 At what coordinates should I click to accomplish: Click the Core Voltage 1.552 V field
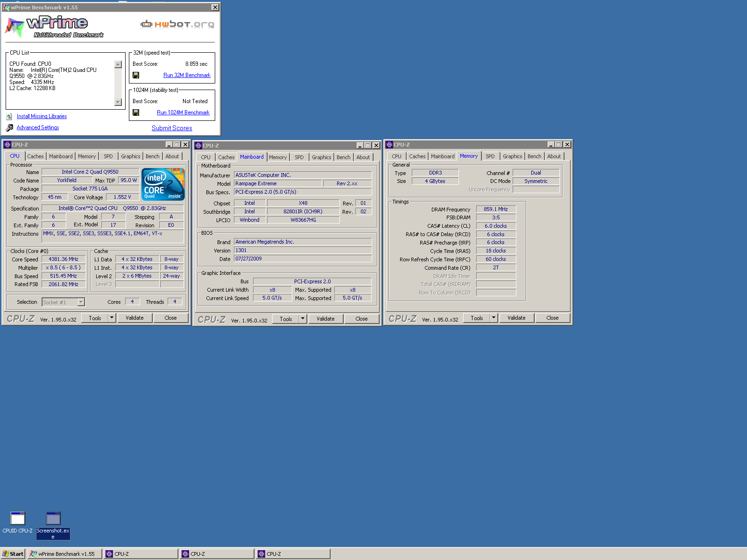(122, 197)
